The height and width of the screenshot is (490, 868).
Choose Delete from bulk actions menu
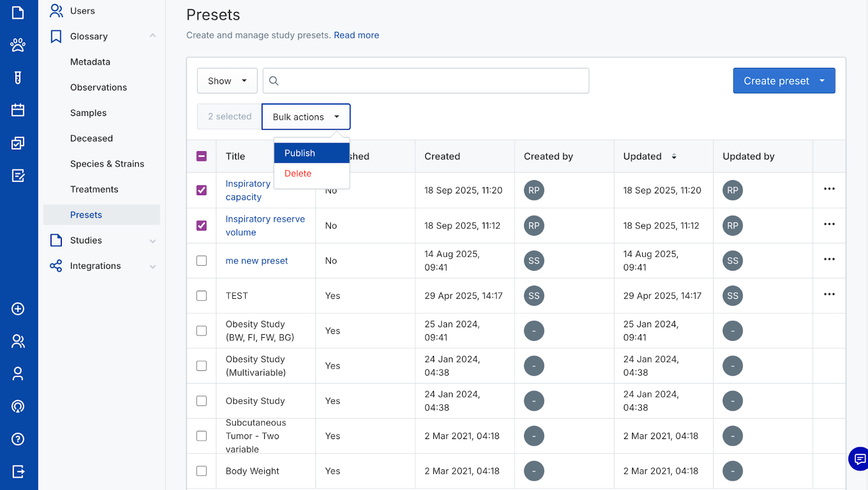(x=298, y=173)
